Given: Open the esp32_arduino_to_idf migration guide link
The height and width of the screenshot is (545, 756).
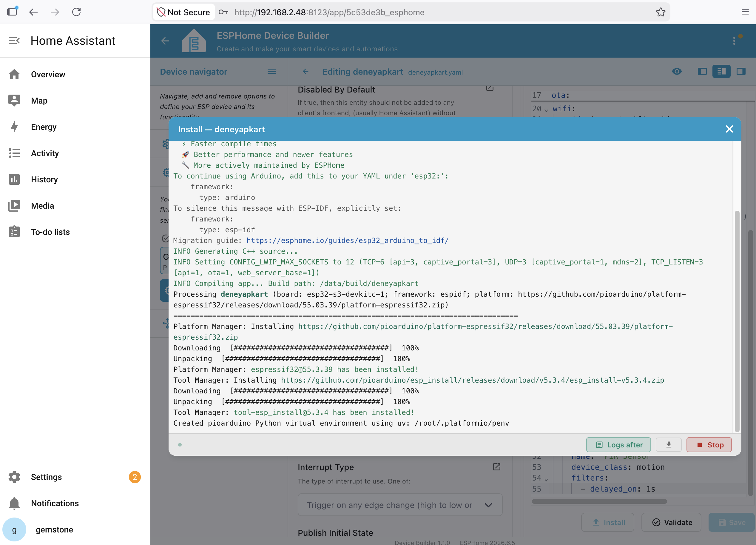Looking at the screenshot, I should 347,241.
